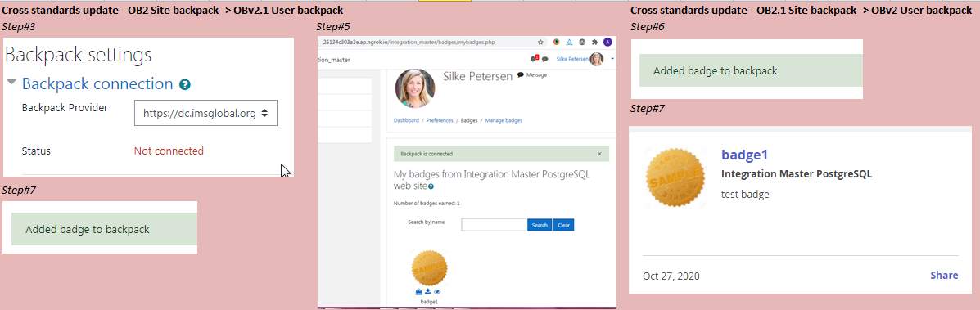Toggle badge1 visibility with the eye icon
The height and width of the screenshot is (310, 980).
(437, 291)
